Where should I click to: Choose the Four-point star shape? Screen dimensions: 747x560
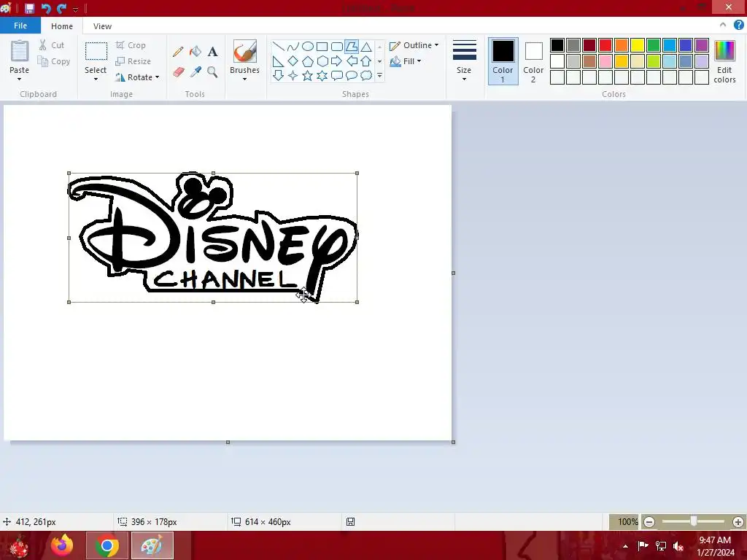pos(293,75)
